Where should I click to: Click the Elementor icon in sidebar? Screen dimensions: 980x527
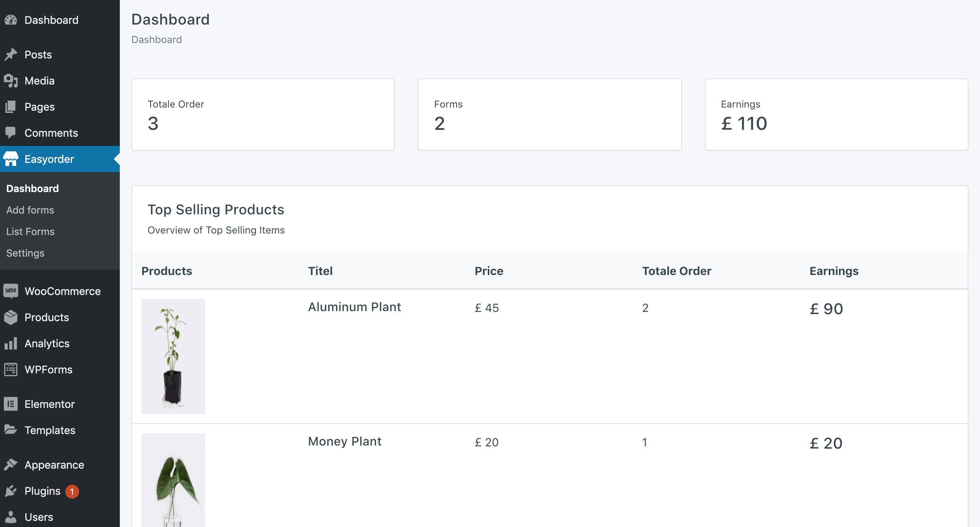[11, 404]
